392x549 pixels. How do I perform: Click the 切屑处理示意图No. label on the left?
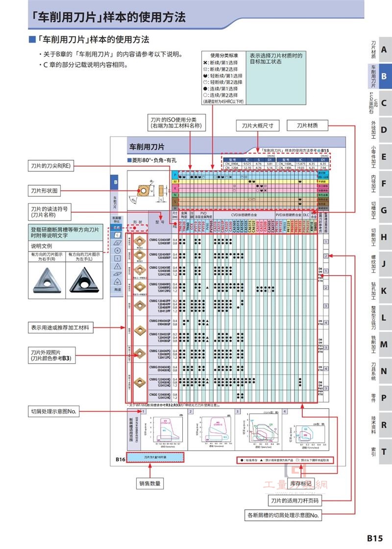[53, 411]
